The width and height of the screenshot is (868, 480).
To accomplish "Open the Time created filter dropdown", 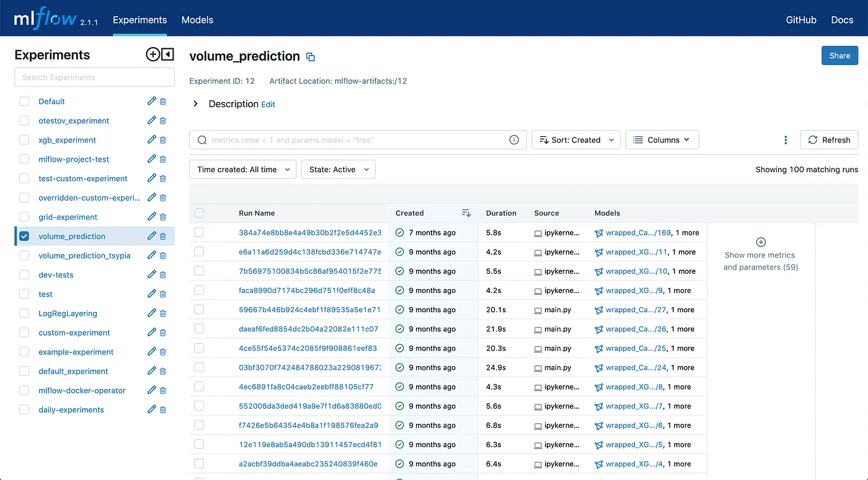I will pos(242,170).
